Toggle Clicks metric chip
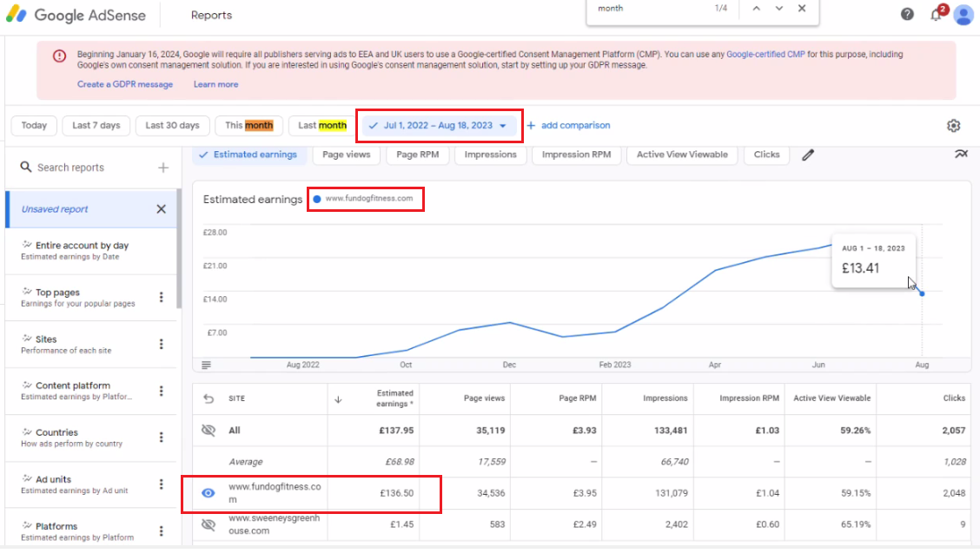The height and width of the screenshot is (560, 980). (766, 155)
